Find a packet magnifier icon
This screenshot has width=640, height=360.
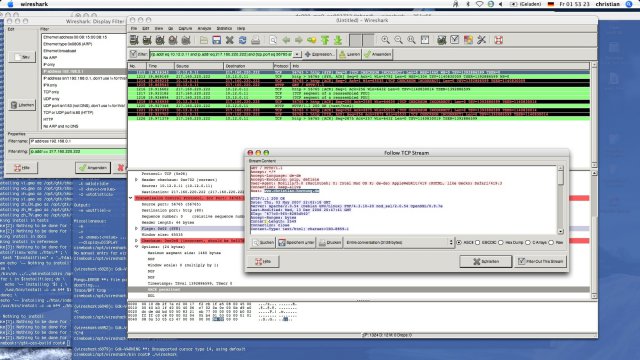273,40
